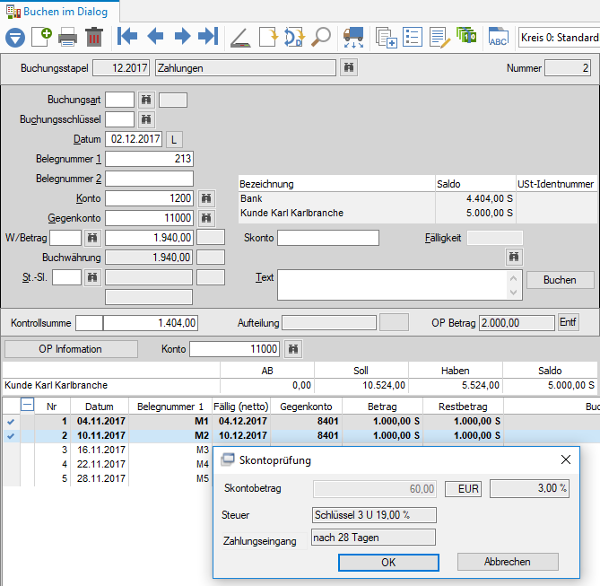Screen dimensions: 600x586
Task: Go to previous record arrow
Action: (155, 37)
